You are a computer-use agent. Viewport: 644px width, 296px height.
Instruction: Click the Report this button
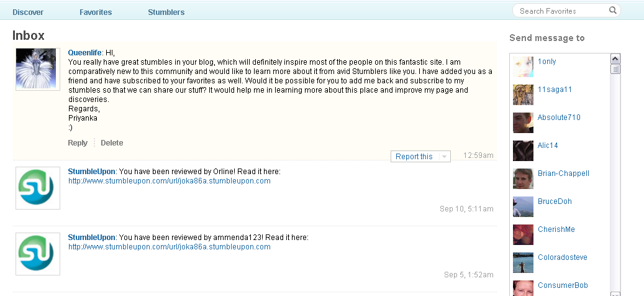tap(414, 157)
